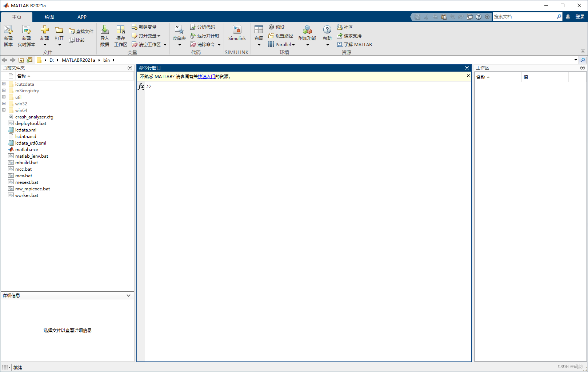Click the yellow plus 新建 icon
The width and height of the screenshot is (588, 372).
point(45,30)
